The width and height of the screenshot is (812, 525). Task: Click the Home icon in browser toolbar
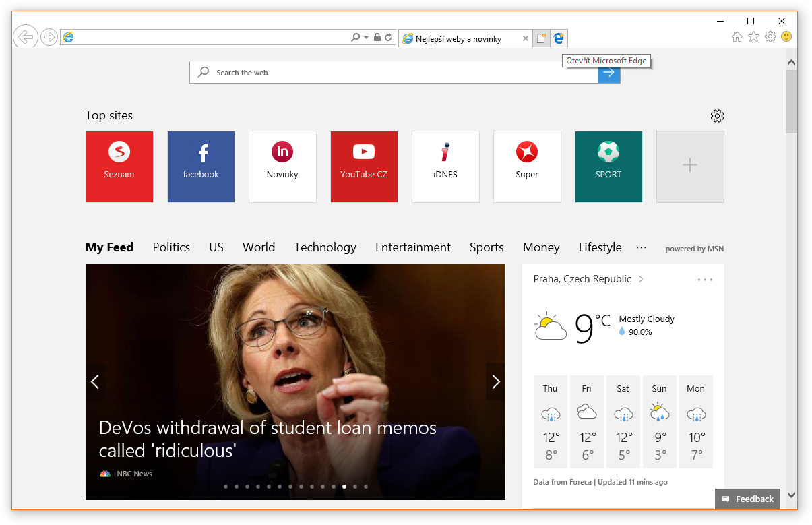coord(737,37)
